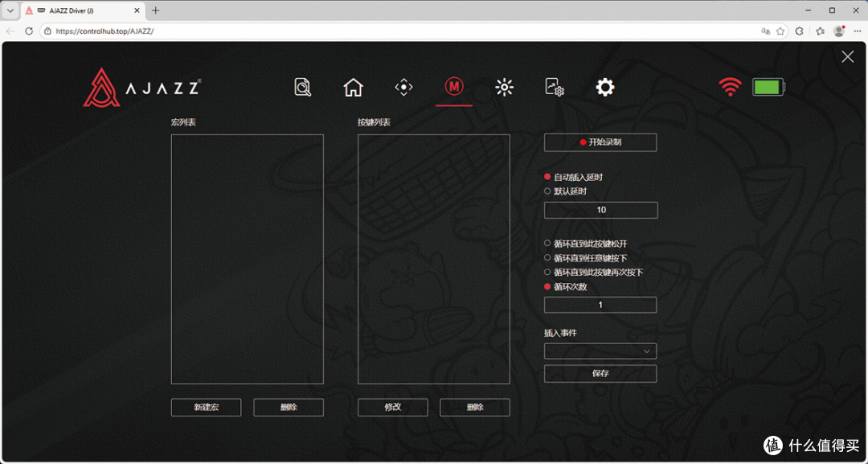
Task: Open the browser three-dot menu
Action: tap(858, 31)
